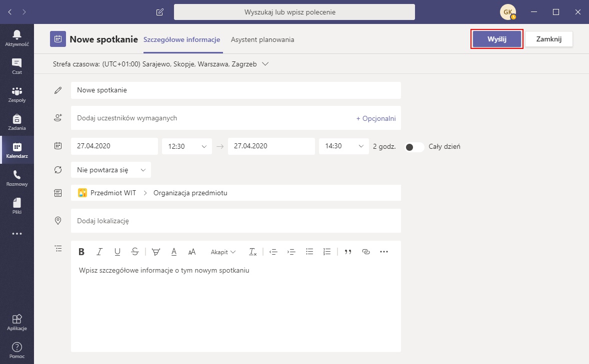The width and height of the screenshot is (589, 364).
Task: Select the Przedmiot WIT channel field
Action: 236,193
